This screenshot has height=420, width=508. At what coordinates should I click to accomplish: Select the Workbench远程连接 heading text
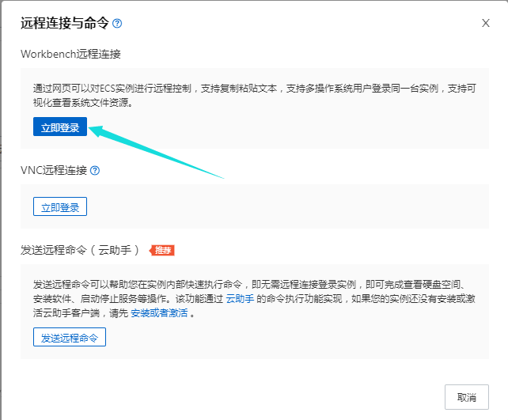tap(70, 54)
